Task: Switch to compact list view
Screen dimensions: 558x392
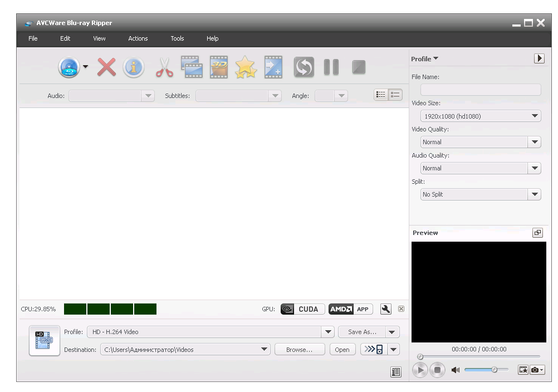Action: click(381, 95)
